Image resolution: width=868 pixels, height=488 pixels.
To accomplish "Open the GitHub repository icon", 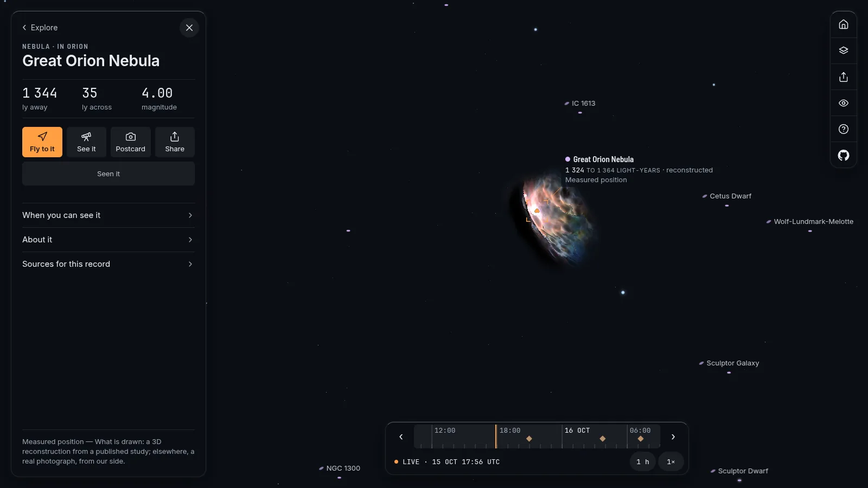I will (x=844, y=156).
